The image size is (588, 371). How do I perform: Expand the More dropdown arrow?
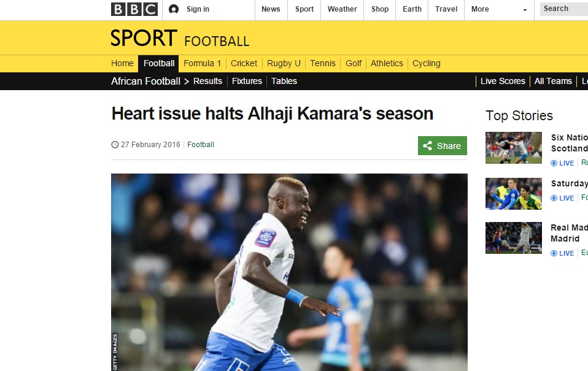525,10
